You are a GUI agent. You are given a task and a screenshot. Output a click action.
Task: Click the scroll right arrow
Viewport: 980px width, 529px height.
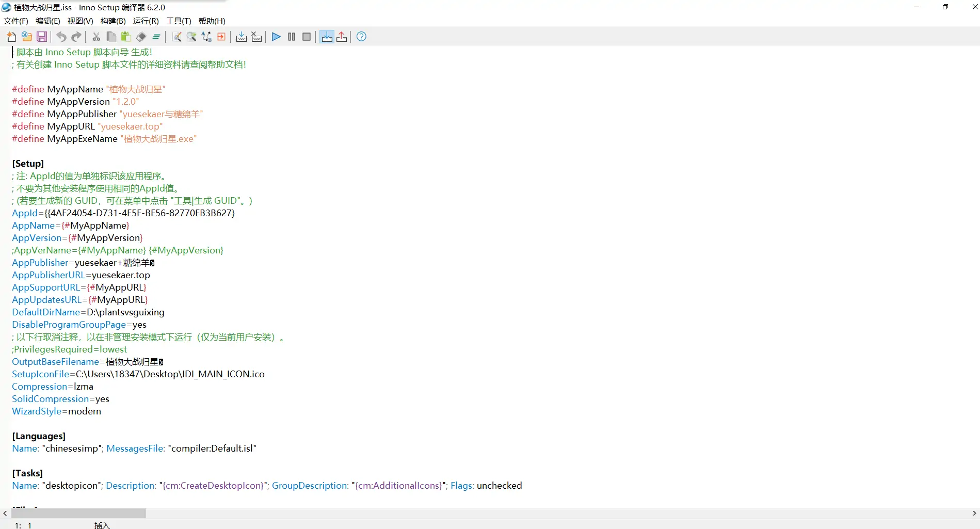974,514
